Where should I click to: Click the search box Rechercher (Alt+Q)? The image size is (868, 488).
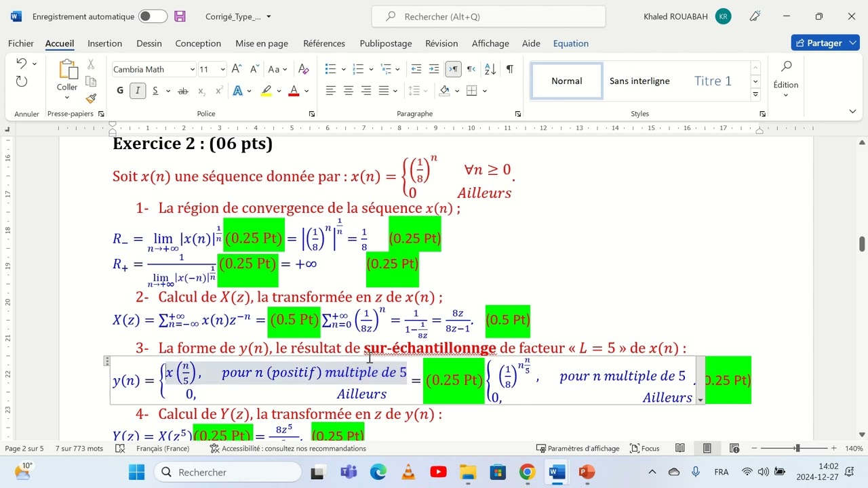tap(488, 16)
